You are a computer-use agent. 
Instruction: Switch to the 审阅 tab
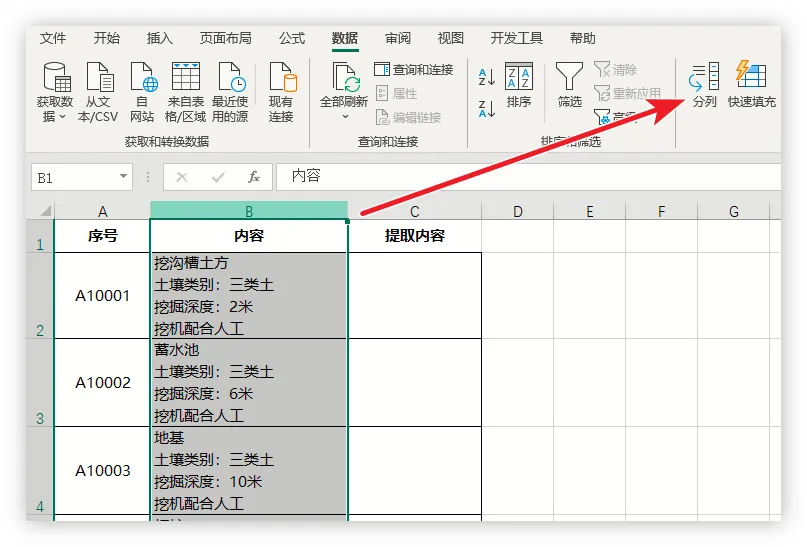pos(398,38)
